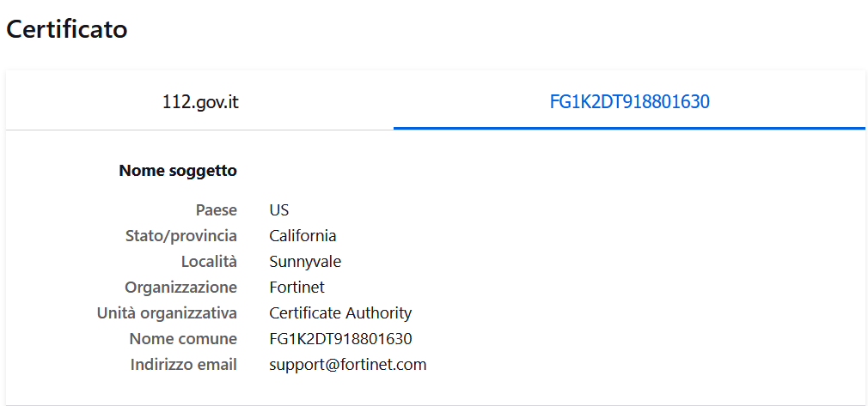Click the Nome comune field label
The width and height of the screenshot is (868, 406).
point(183,339)
